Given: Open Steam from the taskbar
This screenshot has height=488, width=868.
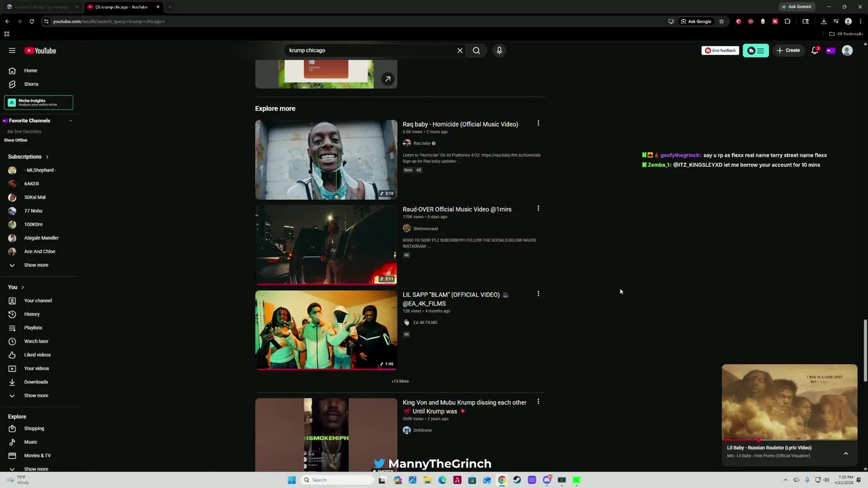Looking at the screenshot, I should [517, 480].
